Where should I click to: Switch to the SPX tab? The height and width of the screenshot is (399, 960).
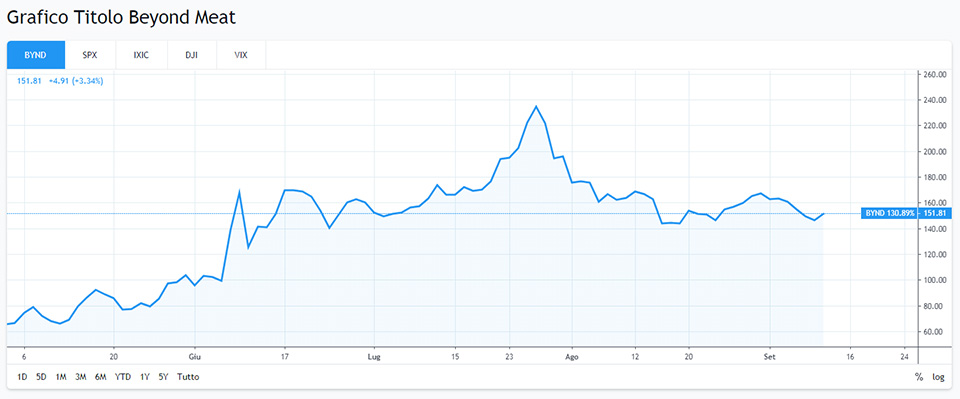coord(90,54)
